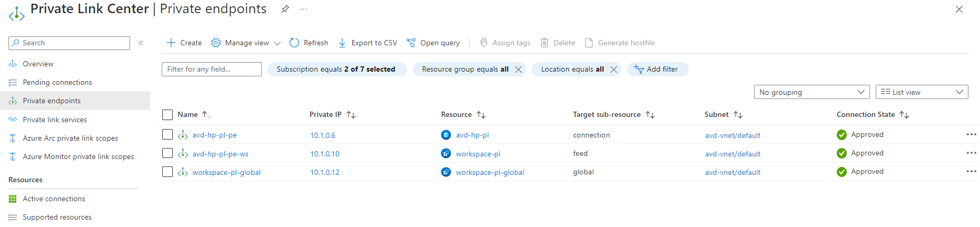Click private IP 10.1.0.10

[325, 154]
